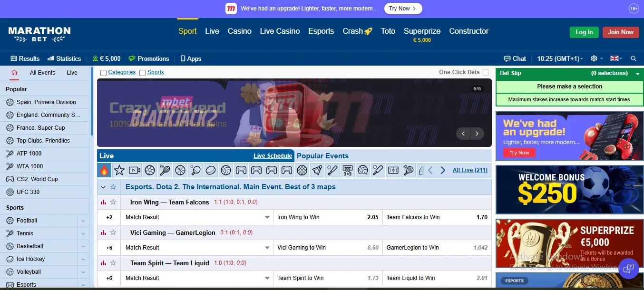Favourite the Dota 2 International event star
The height and width of the screenshot is (290, 644).
tap(113, 187)
